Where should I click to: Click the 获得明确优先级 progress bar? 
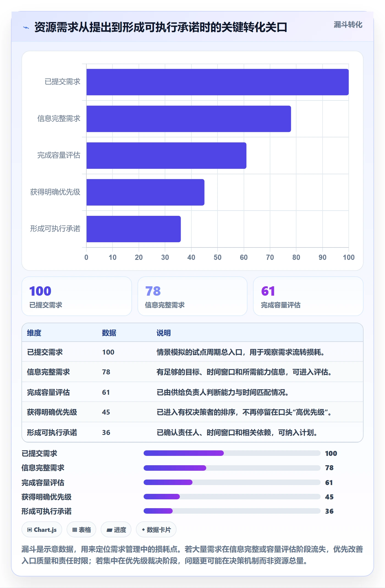(x=232, y=497)
